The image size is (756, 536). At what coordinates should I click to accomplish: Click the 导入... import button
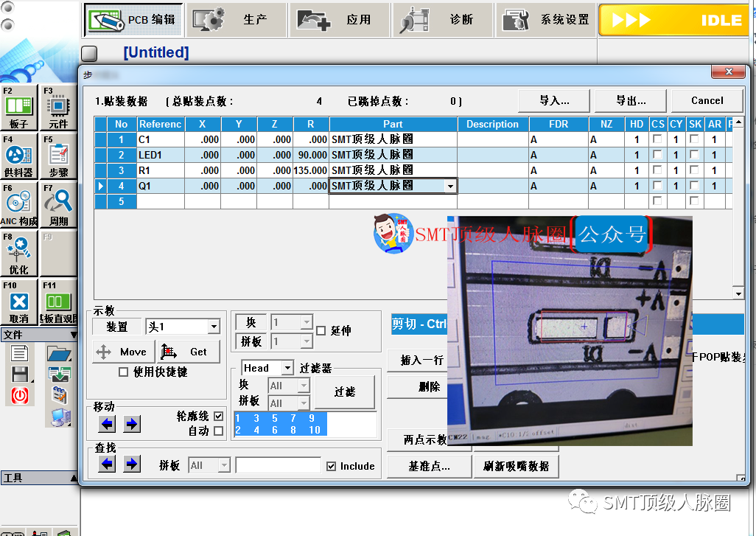[554, 100]
